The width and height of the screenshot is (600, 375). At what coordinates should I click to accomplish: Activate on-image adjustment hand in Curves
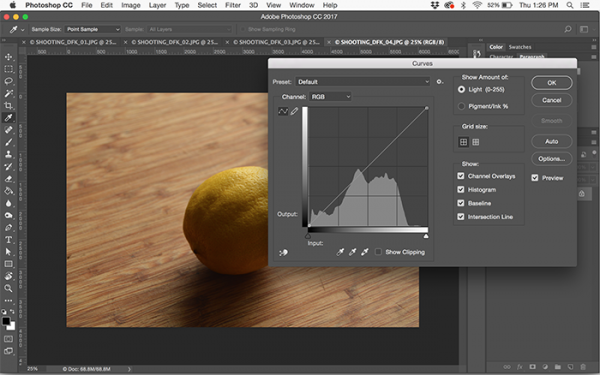284,252
